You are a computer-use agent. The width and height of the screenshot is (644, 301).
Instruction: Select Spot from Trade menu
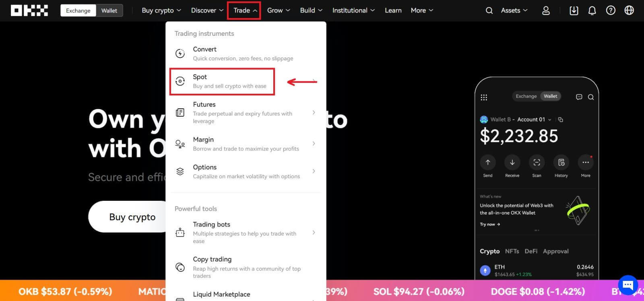tap(222, 81)
